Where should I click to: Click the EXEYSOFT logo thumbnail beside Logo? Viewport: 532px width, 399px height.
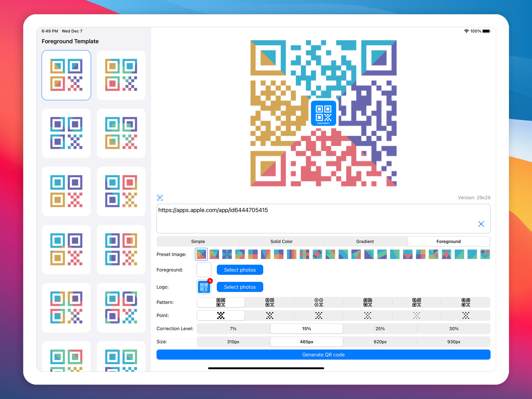[204, 287]
